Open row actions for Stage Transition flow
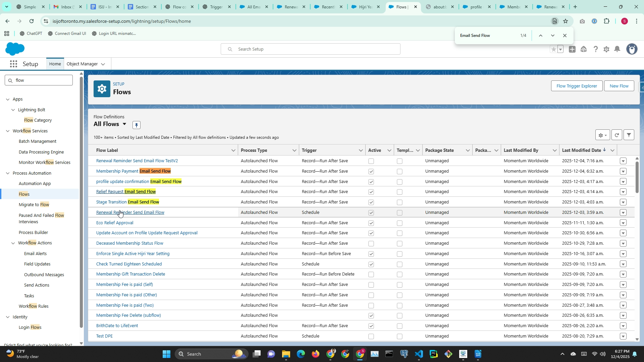The width and height of the screenshot is (644, 362). [623, 202]
